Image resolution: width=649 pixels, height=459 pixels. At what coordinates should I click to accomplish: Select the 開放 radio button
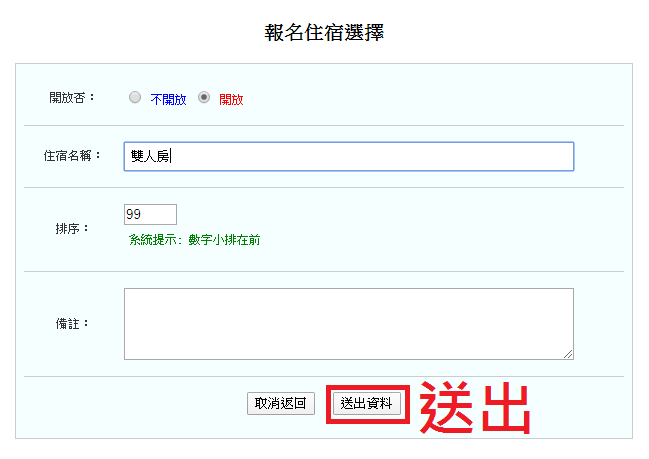[x=204, y=98]
